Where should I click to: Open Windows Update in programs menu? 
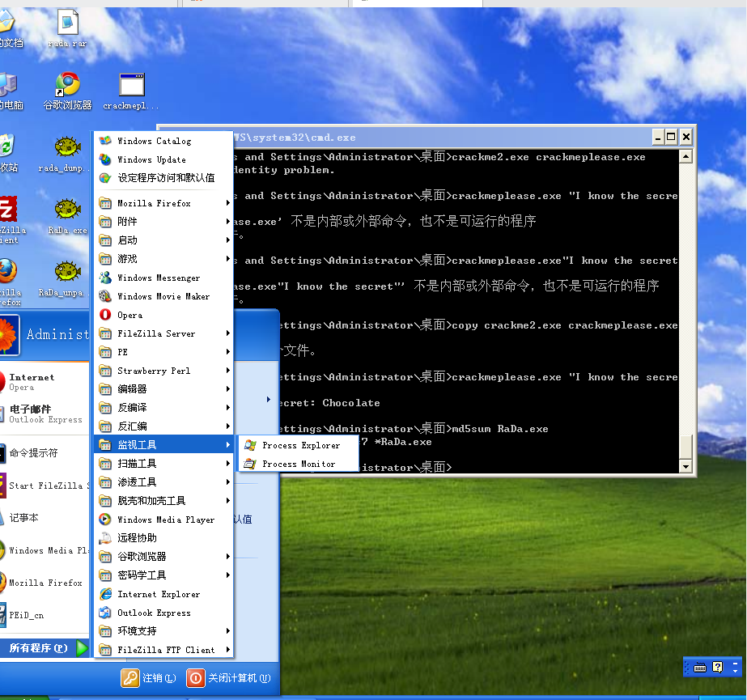pyautogui.click(x=151, y=159)
